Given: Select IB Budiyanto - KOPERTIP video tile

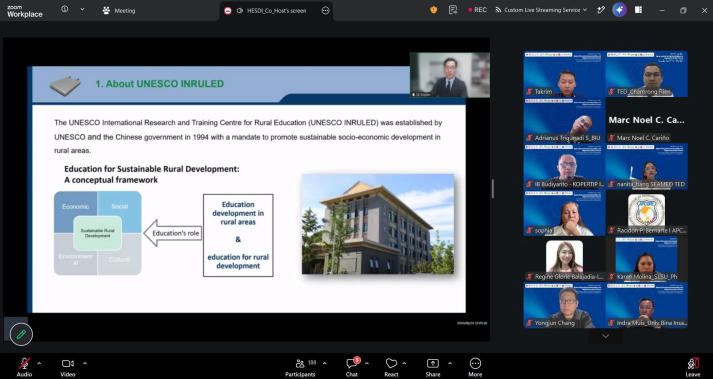Looking at the screenshot, I should 564,167.
